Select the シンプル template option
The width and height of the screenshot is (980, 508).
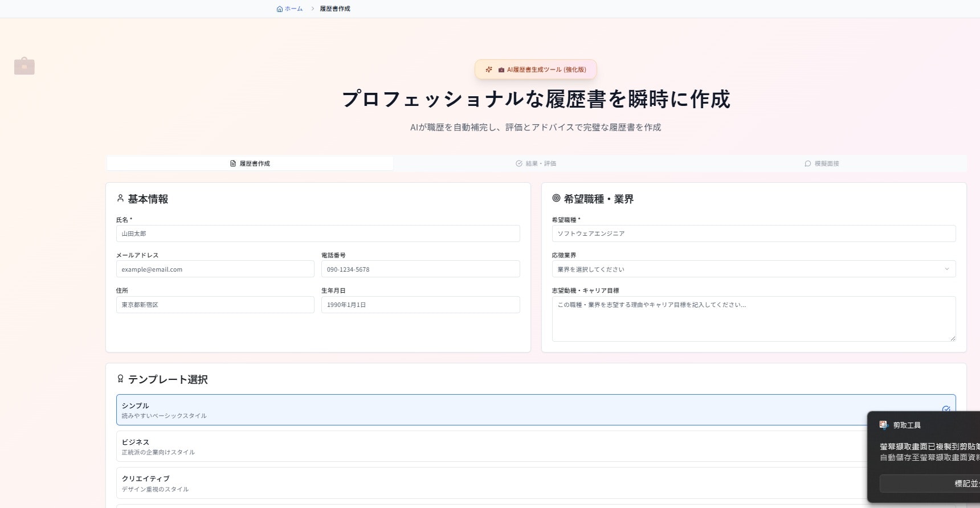pos(536,410)
